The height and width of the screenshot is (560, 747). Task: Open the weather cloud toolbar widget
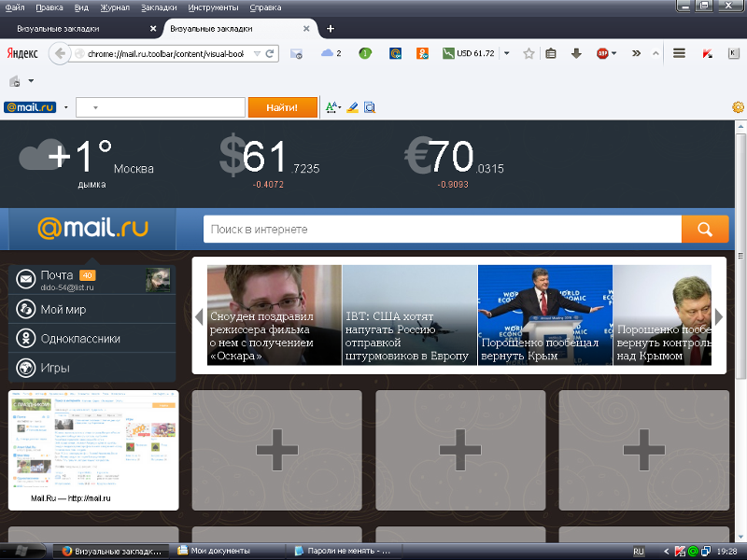click(331, 53)
